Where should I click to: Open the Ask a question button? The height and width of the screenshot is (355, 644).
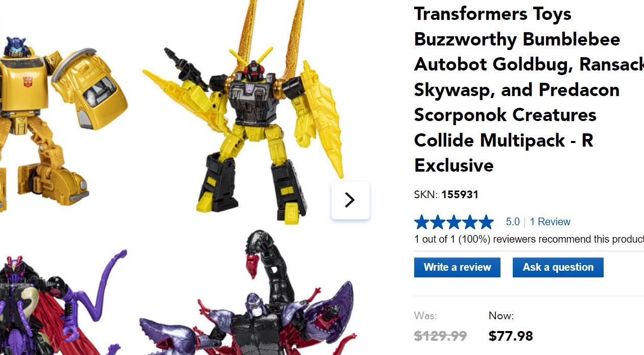(x=558, y=267)
